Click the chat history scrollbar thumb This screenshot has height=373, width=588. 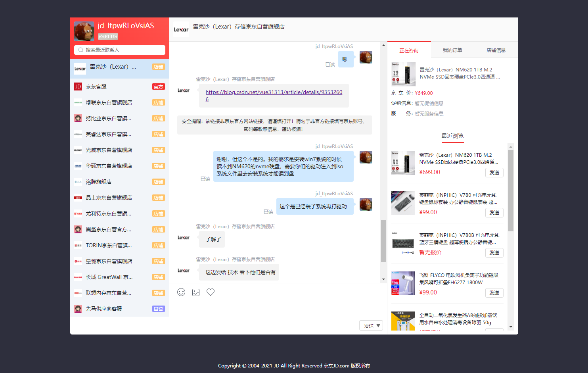pyautogui.click(x=383, y=241)
